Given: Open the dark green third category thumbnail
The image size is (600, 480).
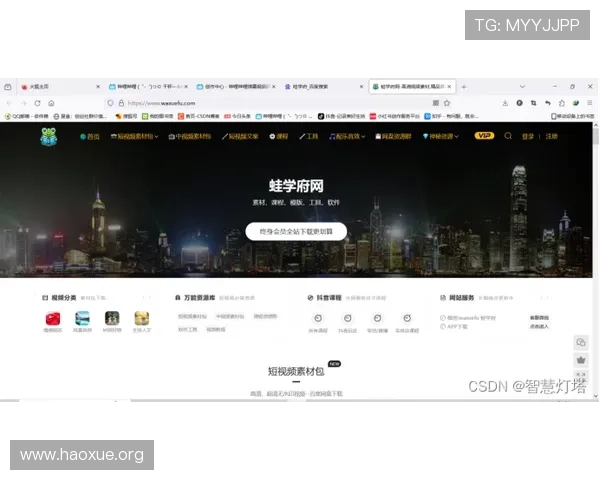Looking at the screenshot, I should (112, 318).
